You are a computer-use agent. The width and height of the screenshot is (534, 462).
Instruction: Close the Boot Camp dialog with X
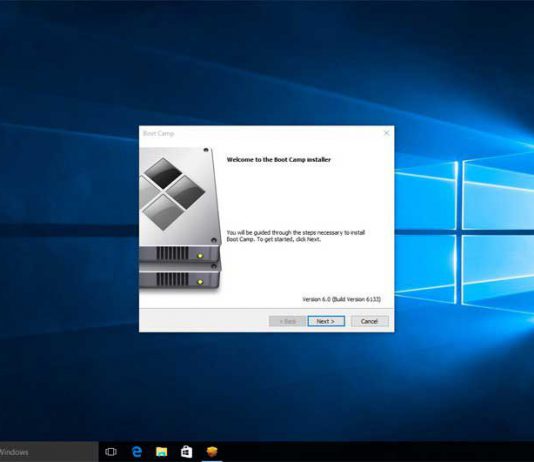click(387, 133)
